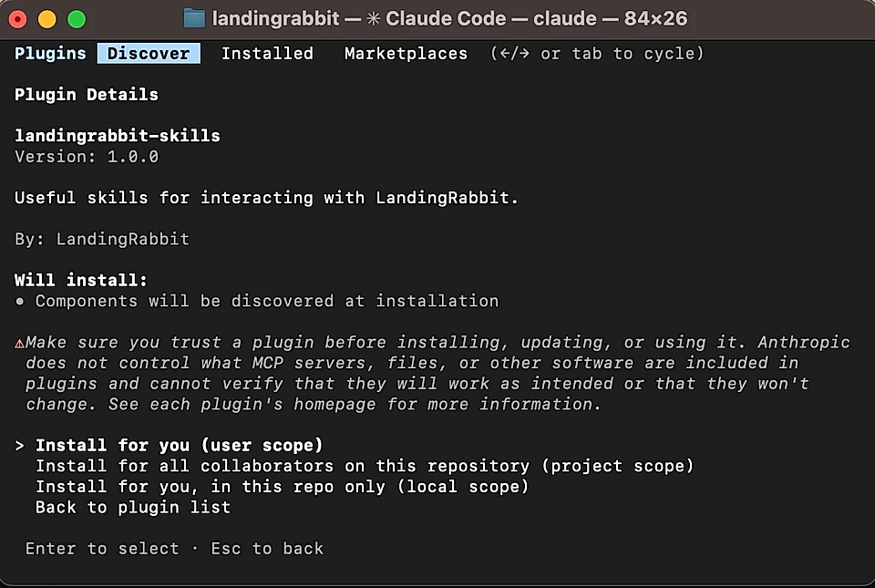The width and height of the screenshot is (875, 588).
Task: Click the bullet before Components will be discovered
Action: click(19, 301)
